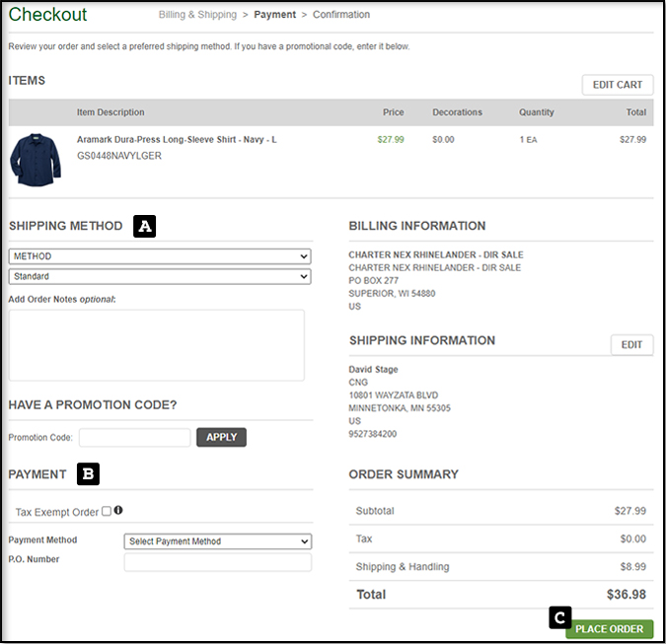Apply the promotion code
Image resolution: width=666 pixels, height=644 pixels.
pyautogui.click(x=221, y=437)
